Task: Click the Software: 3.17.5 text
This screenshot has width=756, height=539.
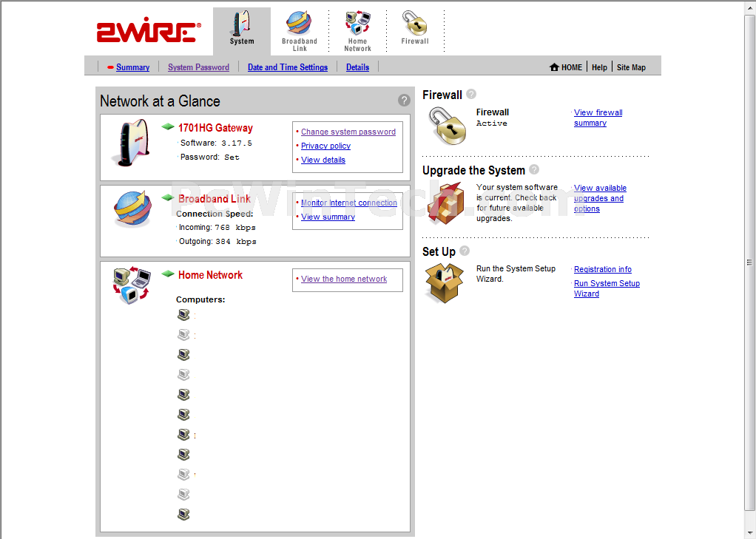Action: pos(216,143)
